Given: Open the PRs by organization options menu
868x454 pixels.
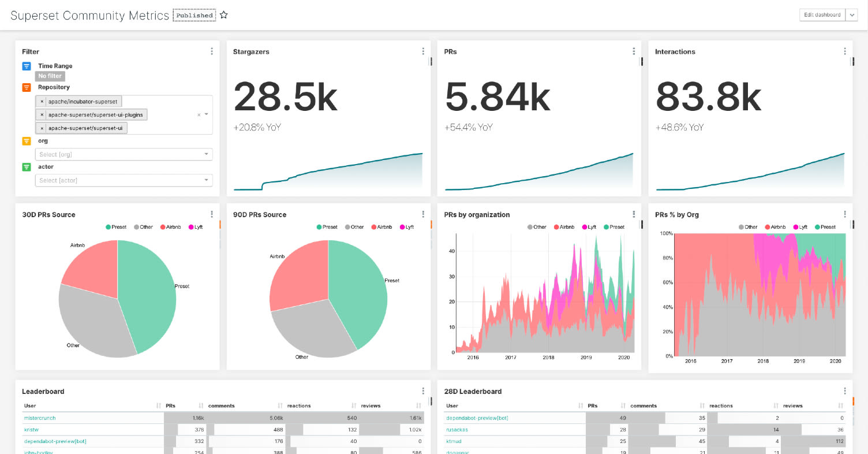Looking at the screenshot, I should (634, 214).
